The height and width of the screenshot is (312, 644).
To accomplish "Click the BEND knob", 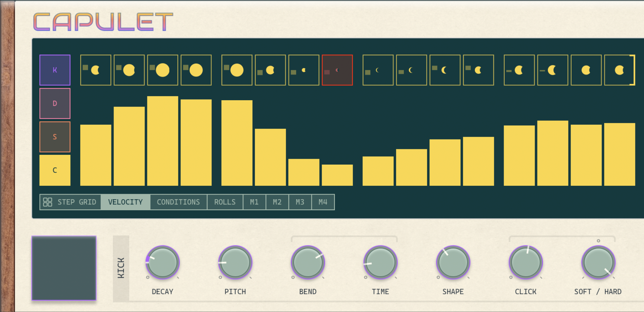I will click(308, 262).
